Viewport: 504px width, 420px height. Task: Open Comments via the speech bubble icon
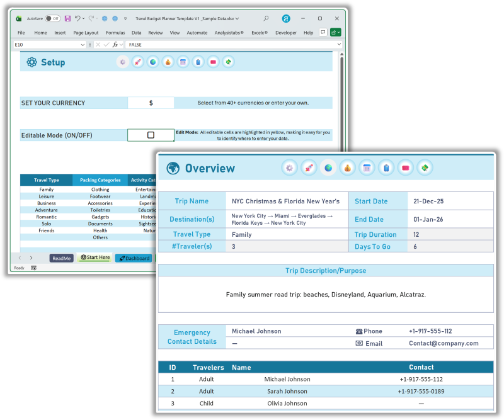[x=323, y=31]
